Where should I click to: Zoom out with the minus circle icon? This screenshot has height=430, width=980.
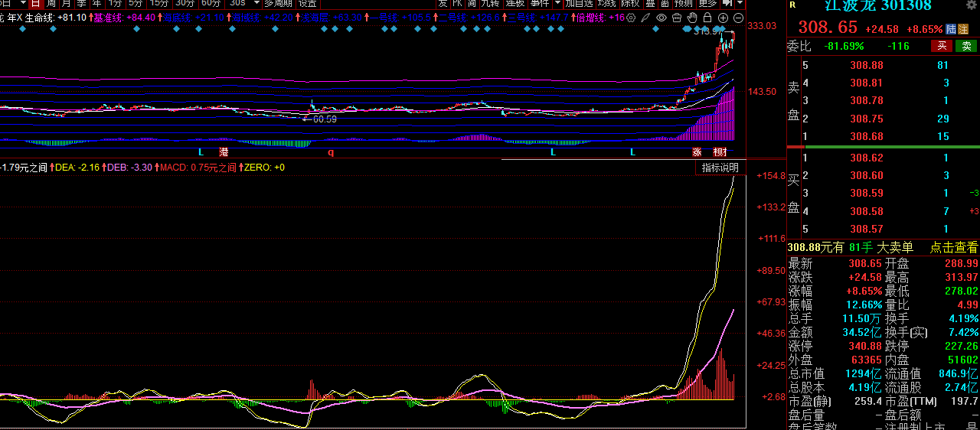click(x=738, y=17)
